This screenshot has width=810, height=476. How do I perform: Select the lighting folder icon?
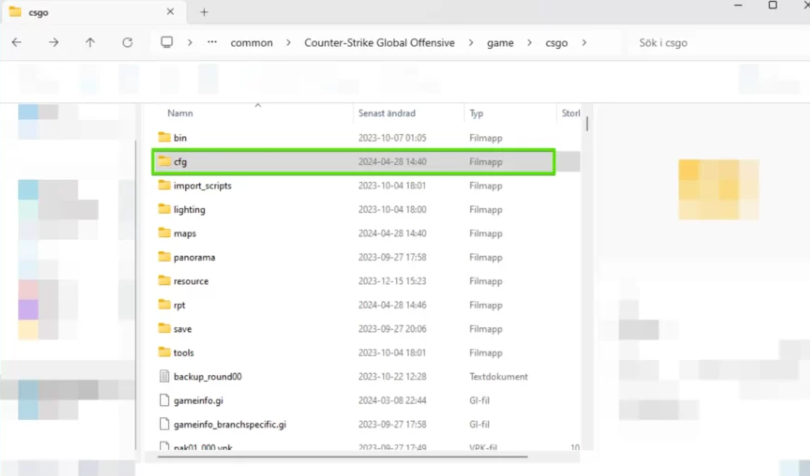click(164, 208)
